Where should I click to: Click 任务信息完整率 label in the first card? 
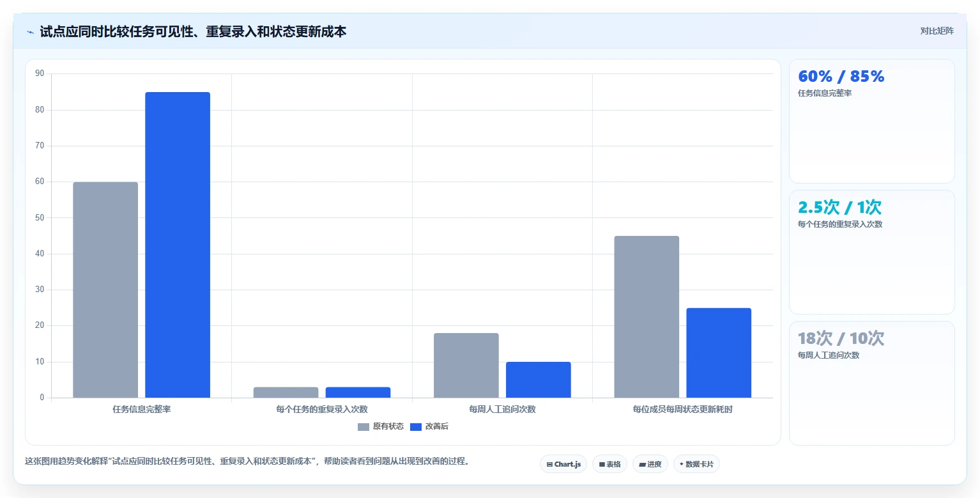pyautogui.click(x=825, y=93)
